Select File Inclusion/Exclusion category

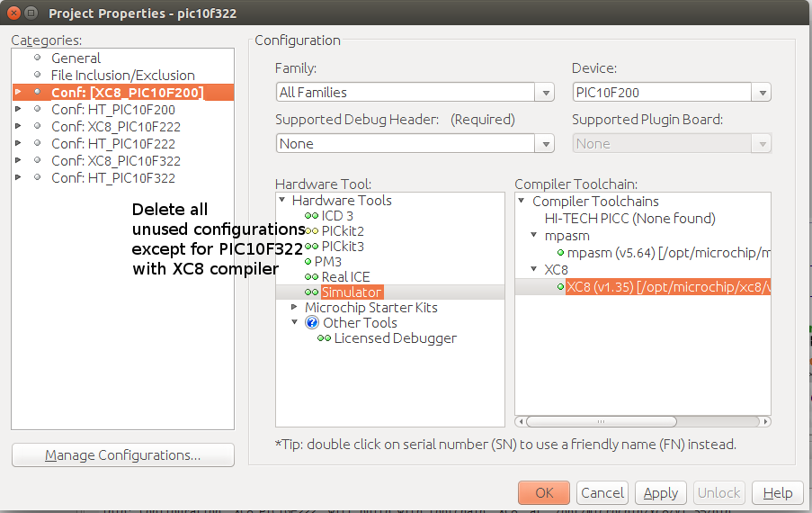tap(122, 76)
